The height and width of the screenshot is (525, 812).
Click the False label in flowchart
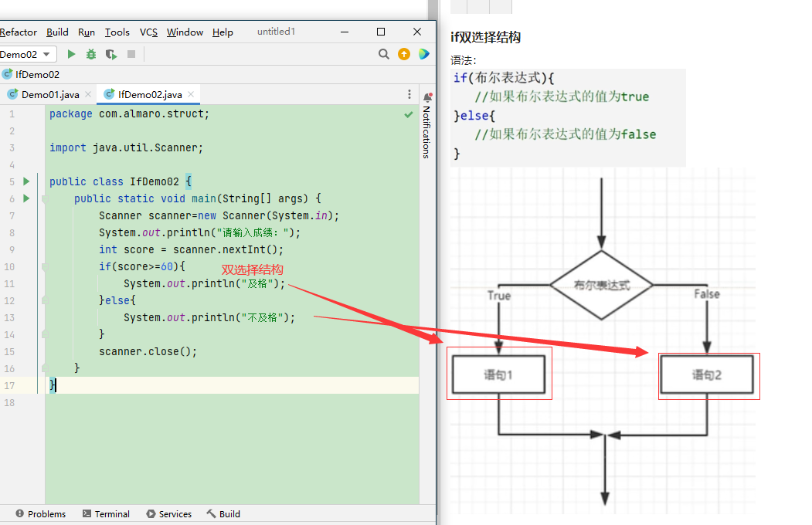point(707,294)
